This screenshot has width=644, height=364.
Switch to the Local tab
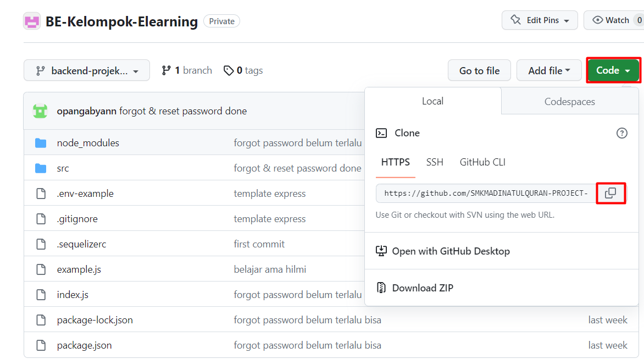coord(433,101)
